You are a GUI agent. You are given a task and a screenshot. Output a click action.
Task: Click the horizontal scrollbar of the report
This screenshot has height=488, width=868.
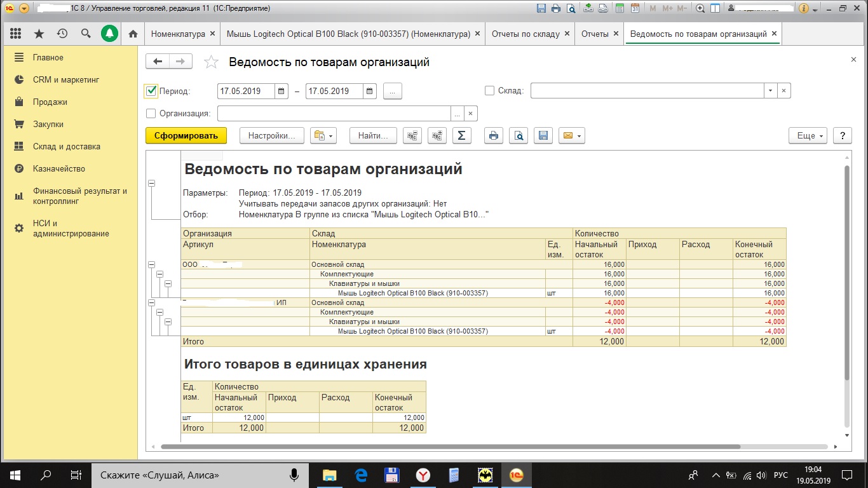tap(451, 447)
